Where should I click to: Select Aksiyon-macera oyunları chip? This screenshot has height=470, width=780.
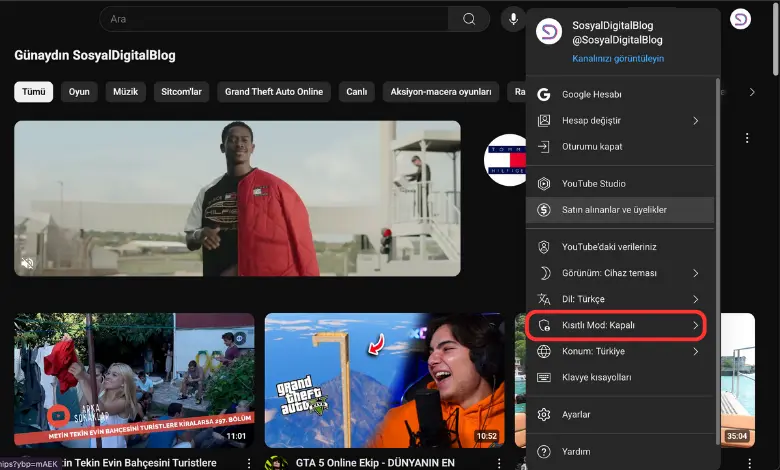click(x=441, y=92)
